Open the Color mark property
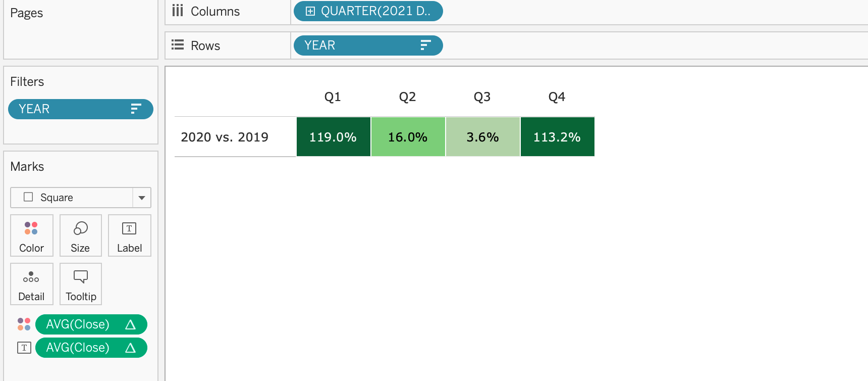The width and height of the screenshot is (868, 381). coord(31,235)
